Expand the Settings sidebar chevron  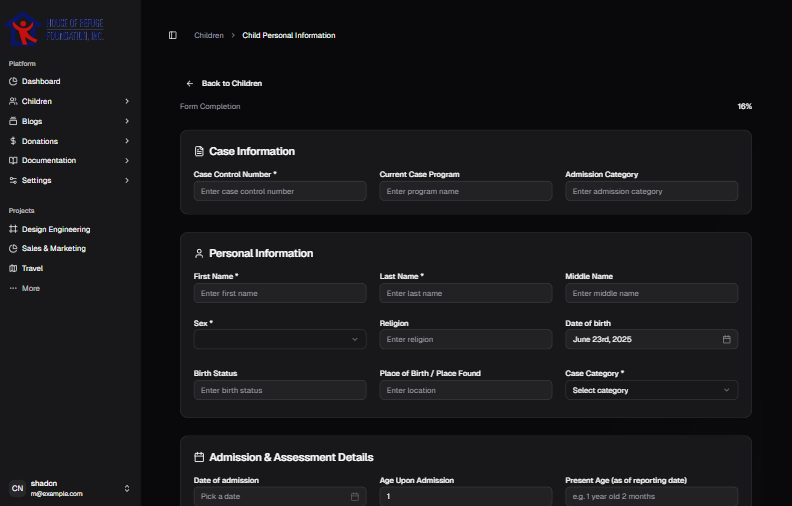pos(127,180)
